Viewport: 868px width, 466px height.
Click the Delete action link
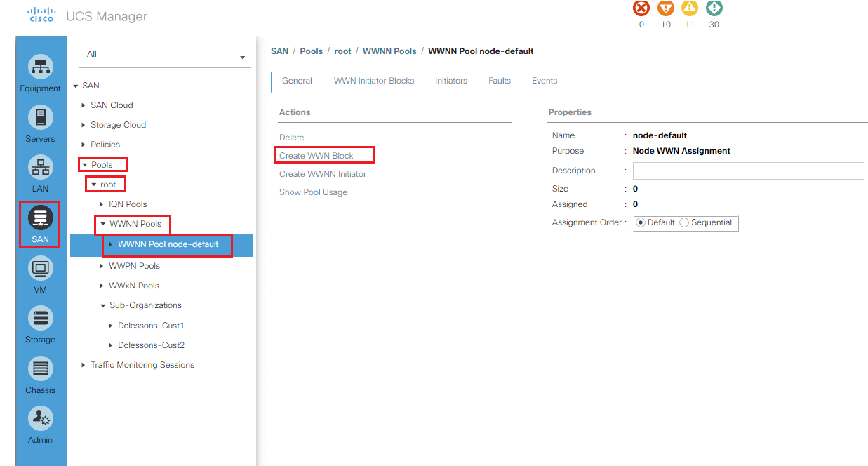click(x=292, y=138)
